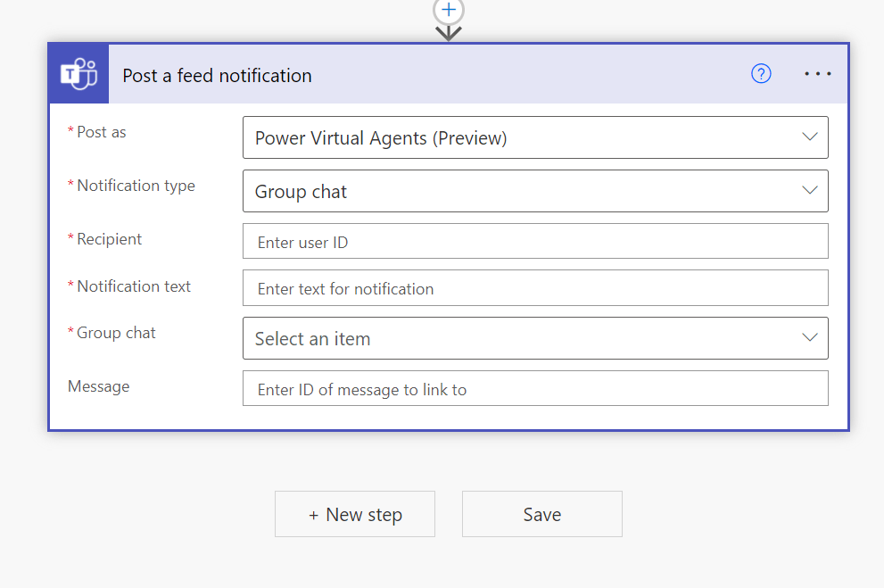
Task: Expand the Group chat dropdown chevron
Action: click(809, 338)
